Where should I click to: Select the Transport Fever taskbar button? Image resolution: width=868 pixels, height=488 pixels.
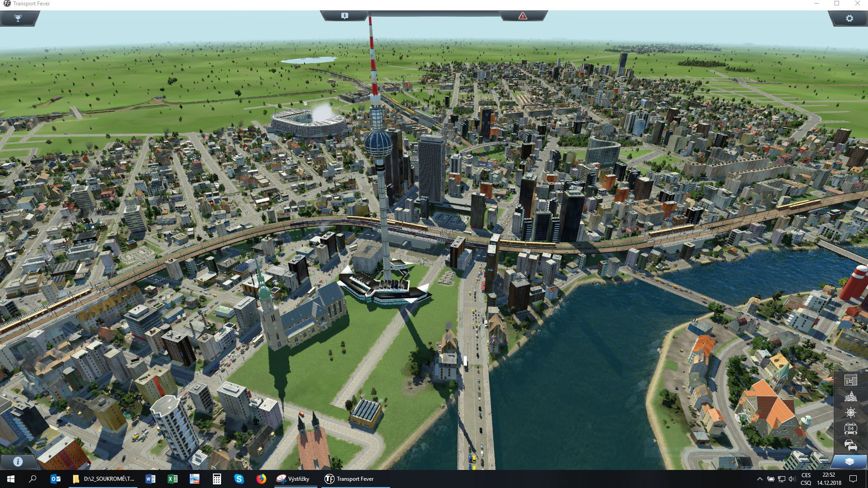pos(355,479)
